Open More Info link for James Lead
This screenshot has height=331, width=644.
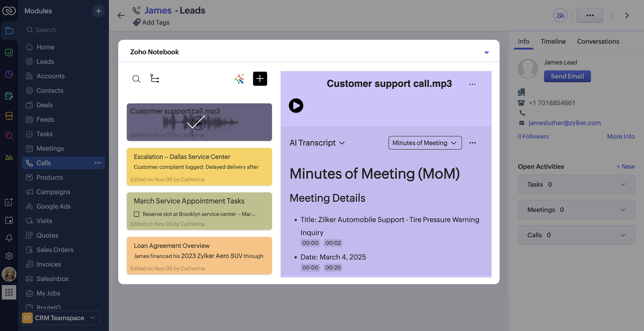[621, 136]
